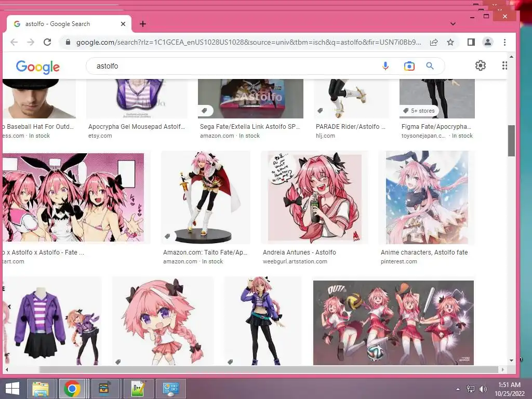Search by image camera icon
The height and width of the screenshot is (399, 532).
[x=409, y=66]
